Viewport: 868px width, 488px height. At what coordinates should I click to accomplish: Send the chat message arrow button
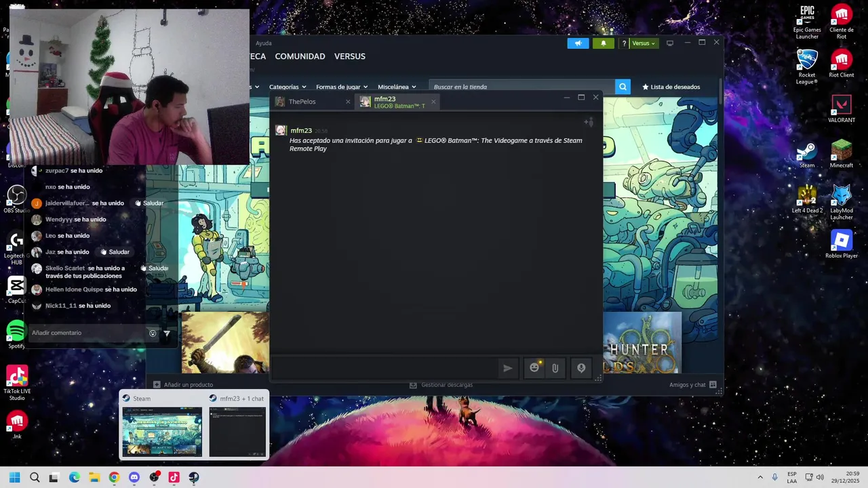(x=507, y=368)
